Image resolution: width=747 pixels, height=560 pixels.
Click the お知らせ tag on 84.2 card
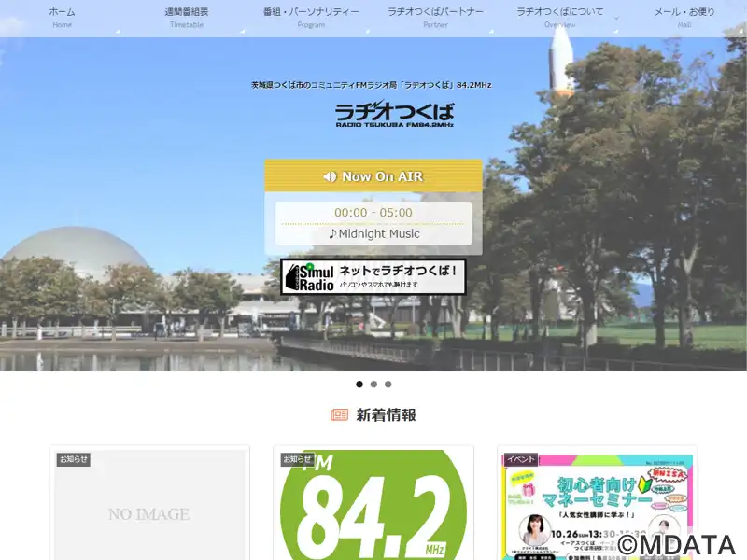297,459
